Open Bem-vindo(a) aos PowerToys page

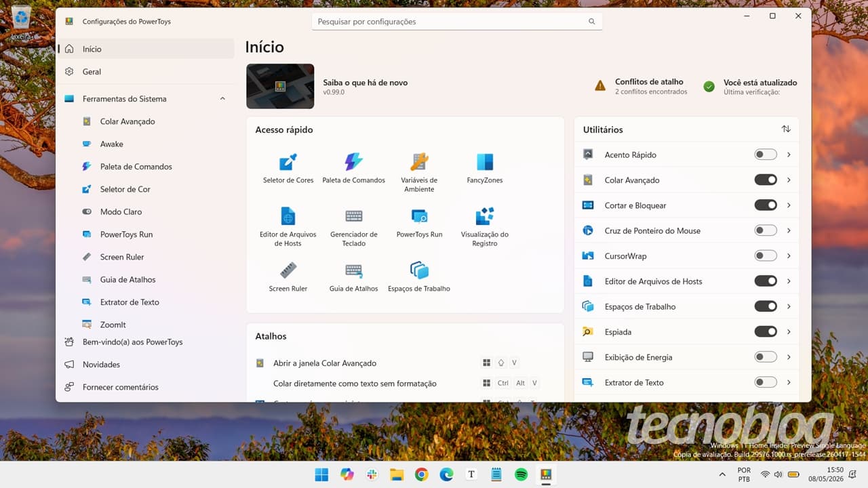[x=146, y=342]
